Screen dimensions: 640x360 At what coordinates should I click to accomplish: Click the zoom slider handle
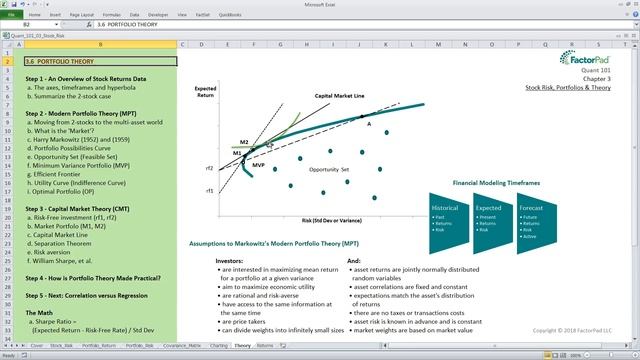click(x=611, y=356)
